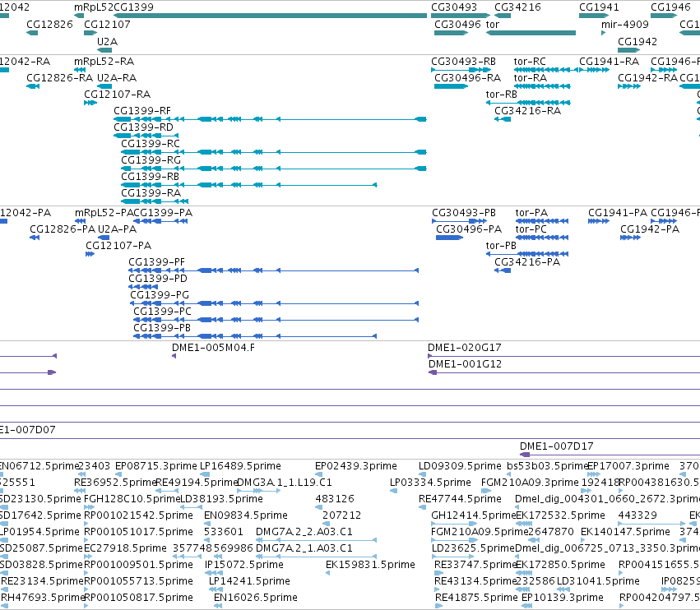Select EST EK159831.5prime

370,565
